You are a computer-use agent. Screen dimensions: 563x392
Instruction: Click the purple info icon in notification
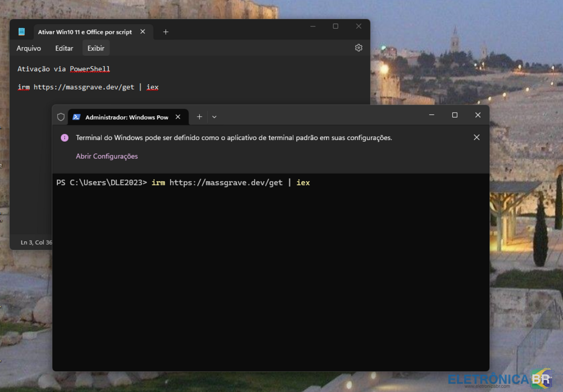[65, 138]
